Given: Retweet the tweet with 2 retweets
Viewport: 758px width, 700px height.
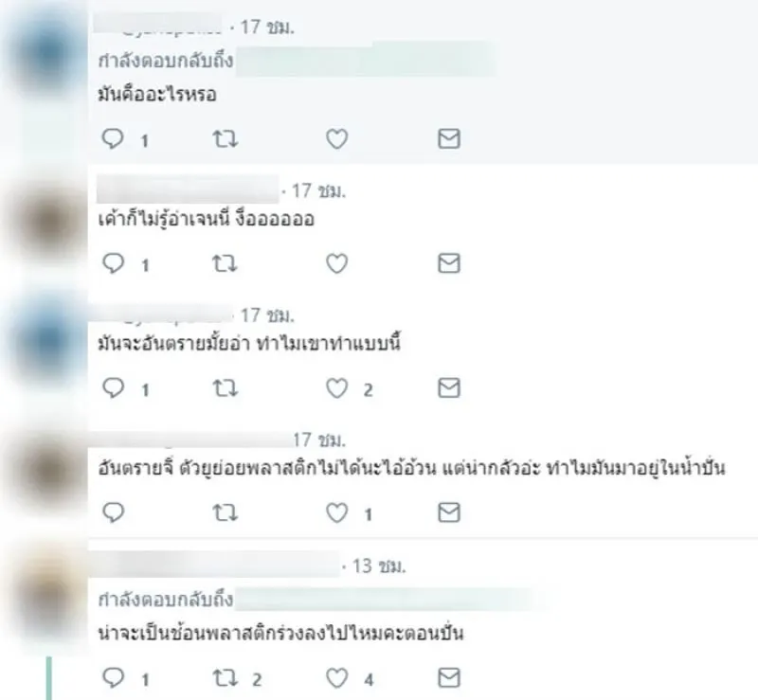Looking at the screenshot, I should [x=226, y=679].
